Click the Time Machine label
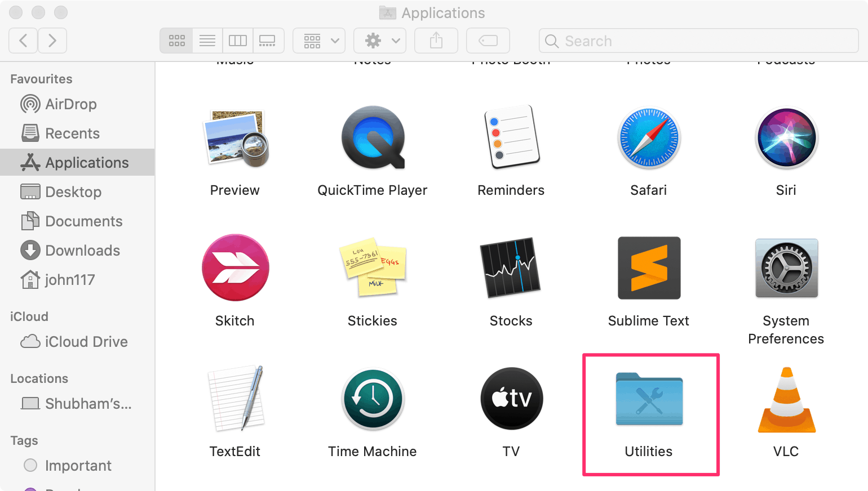Viewport: 868px width, 491px height. [x=373, y=452]
